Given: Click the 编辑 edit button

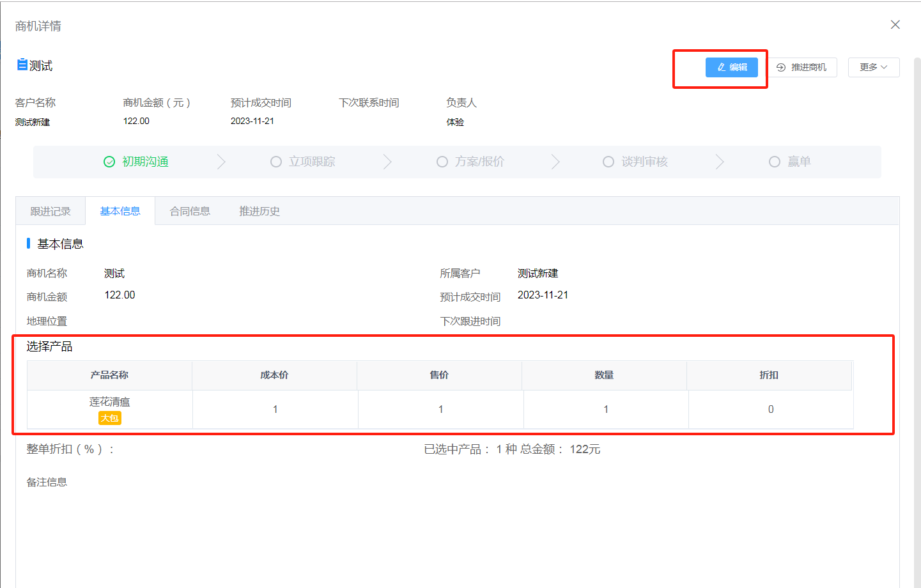Looking at the screenshot, I should click(x=731, y=67).
